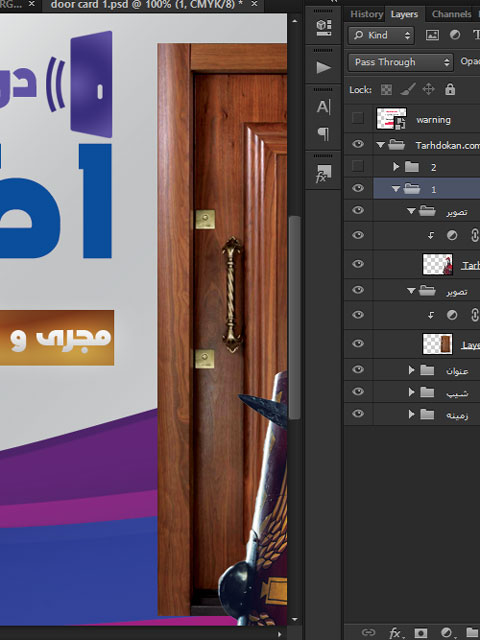The width and height of the screenshot is (480, 640).
Task: Open the Actions panel play icon
Action: tap(323, 67)
